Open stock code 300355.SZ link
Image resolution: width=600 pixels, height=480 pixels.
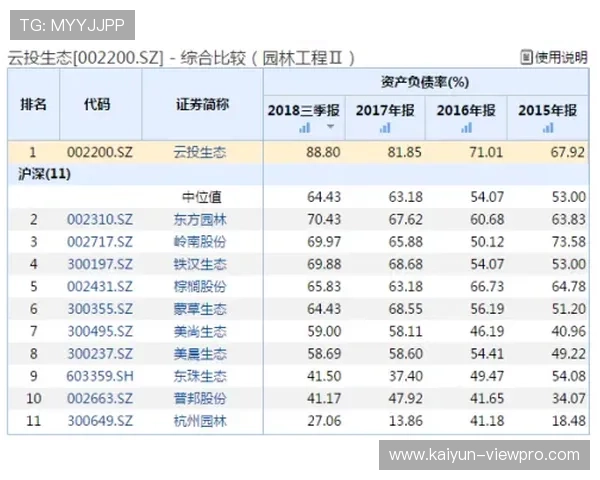(100, 309)
